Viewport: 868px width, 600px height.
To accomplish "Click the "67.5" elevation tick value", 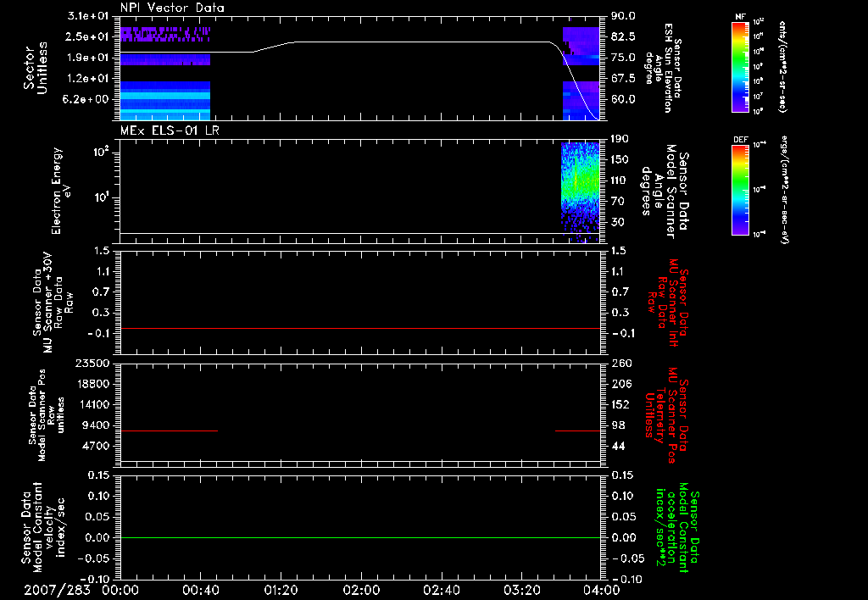I will coord(623,79).
